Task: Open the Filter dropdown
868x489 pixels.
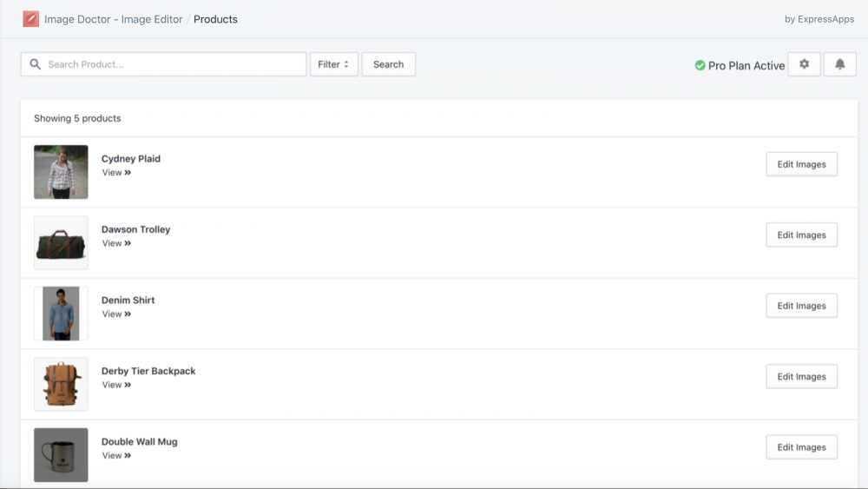Action: click(x=334, y=64)
